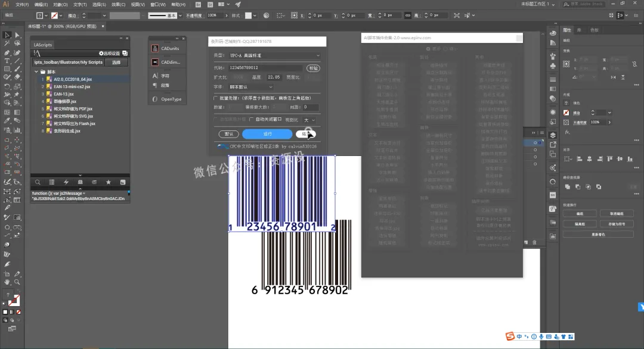644x349 pixels.
Task: Click the blue 运行 run button
Action: coord(267,134)
